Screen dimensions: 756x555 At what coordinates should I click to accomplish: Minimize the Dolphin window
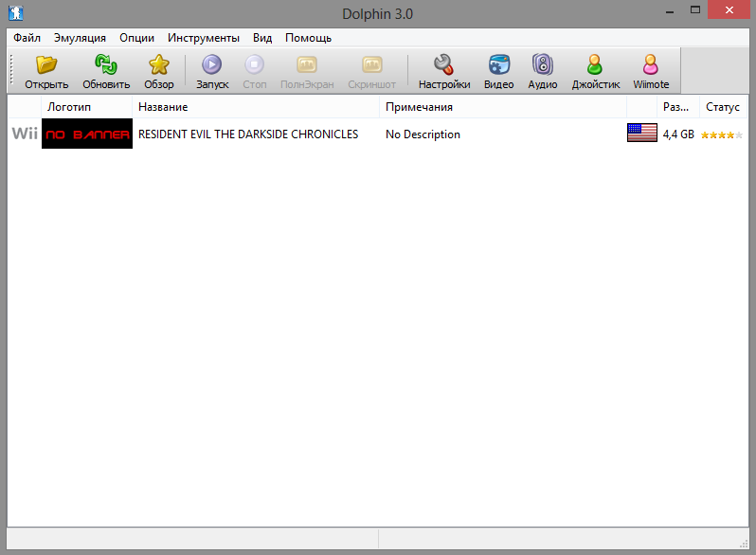click(x=669, y=10)
